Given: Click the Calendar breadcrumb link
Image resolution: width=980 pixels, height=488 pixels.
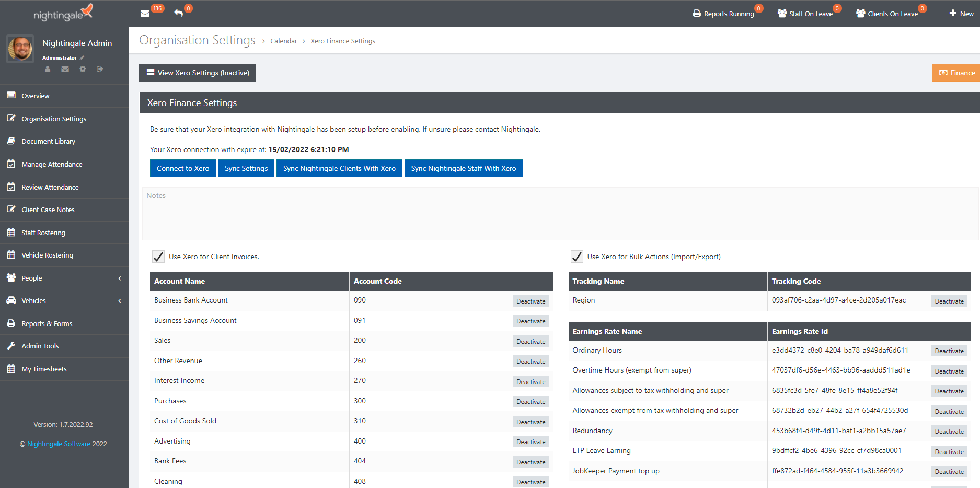Looking at the screenshot, I should [284, 41].
